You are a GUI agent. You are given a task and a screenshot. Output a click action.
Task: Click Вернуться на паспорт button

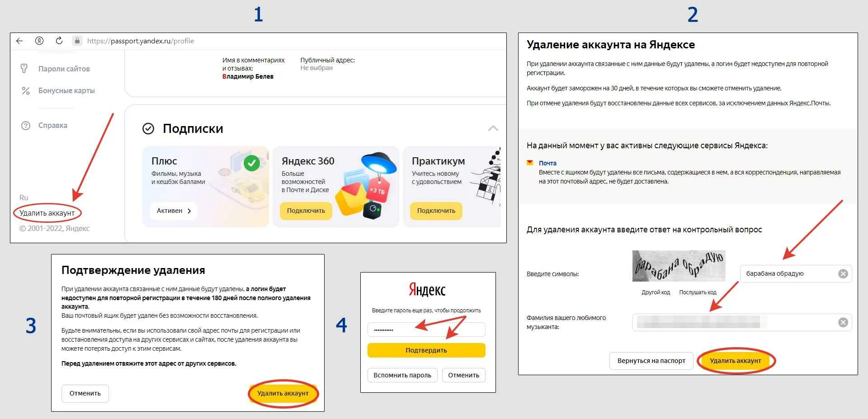(x=651, y=361)
